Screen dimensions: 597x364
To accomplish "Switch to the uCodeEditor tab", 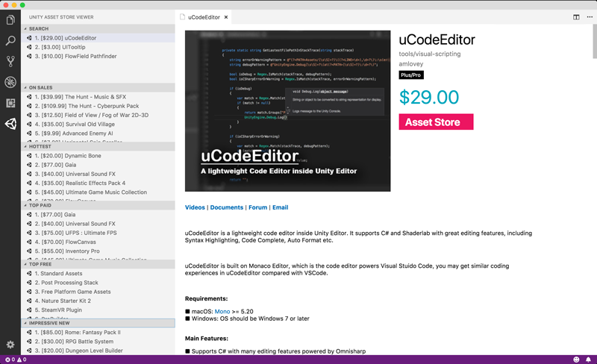I will pyautogui.click(x=204, y=17).
